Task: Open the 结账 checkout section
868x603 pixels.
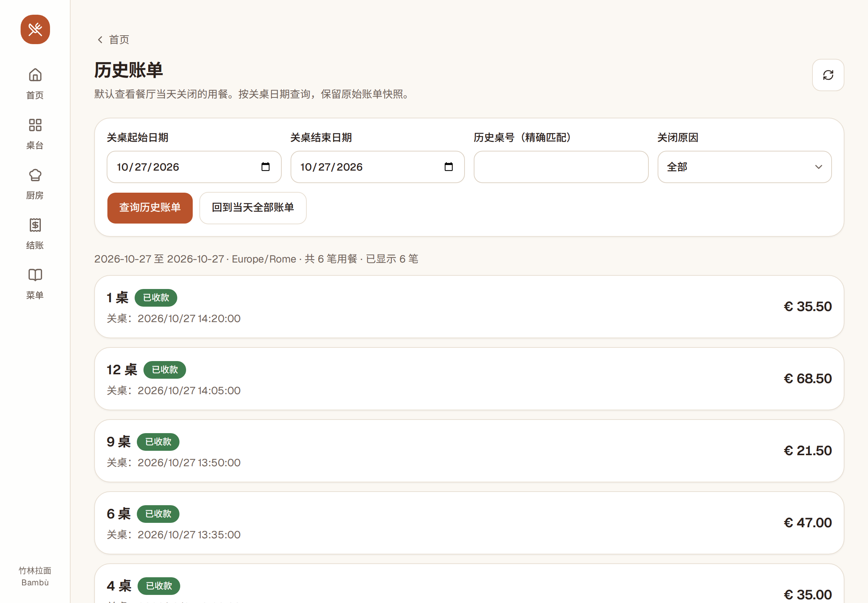Action: (x=35, y=234)
